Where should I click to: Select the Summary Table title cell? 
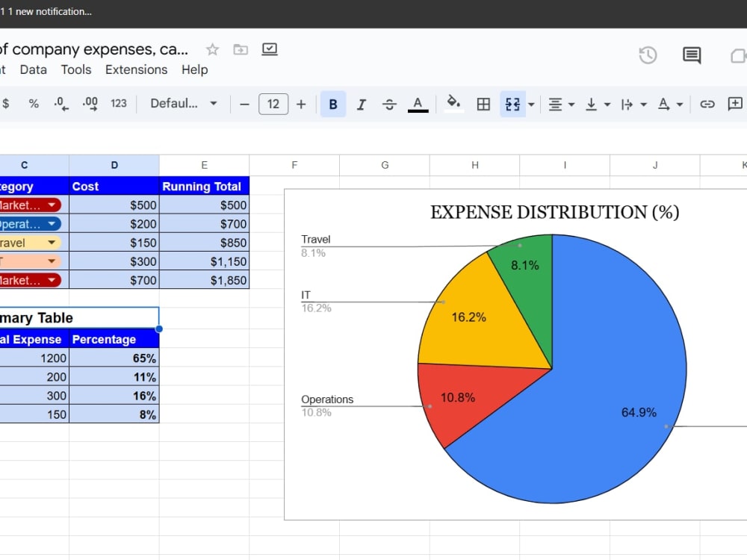point(79,317)
